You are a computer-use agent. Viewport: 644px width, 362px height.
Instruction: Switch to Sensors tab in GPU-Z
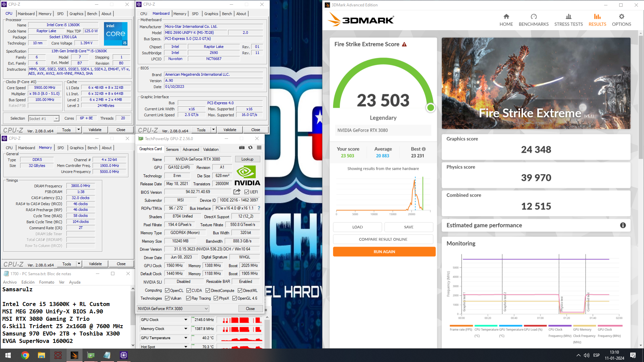coord(172,149)
